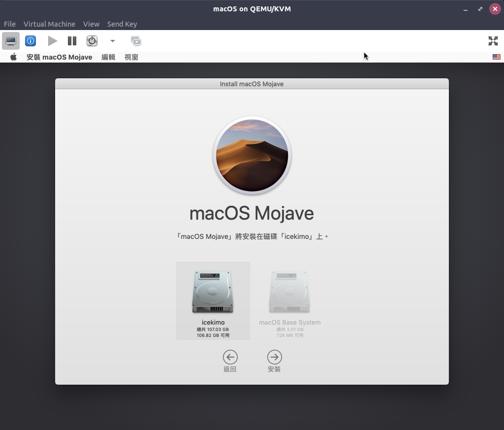The width and height of the screenshot is (504, 430).
Task: Open the 安裝 macOS Mojave menu
Action: click(x=59, y=57)
